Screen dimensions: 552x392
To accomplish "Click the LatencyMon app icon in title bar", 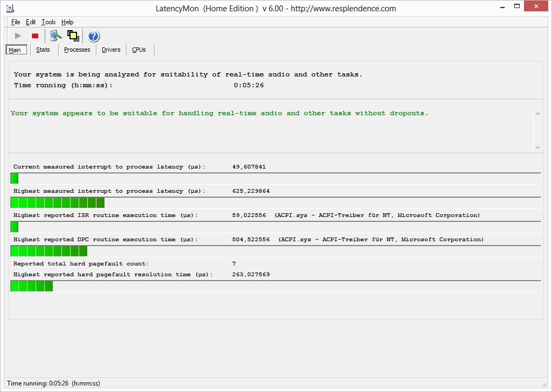I will 10,9.
